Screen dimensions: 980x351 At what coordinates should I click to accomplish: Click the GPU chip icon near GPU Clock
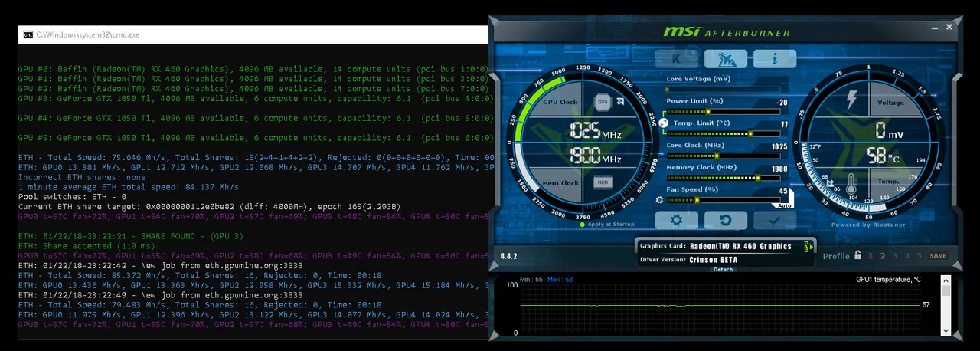(x=603, y=102)
